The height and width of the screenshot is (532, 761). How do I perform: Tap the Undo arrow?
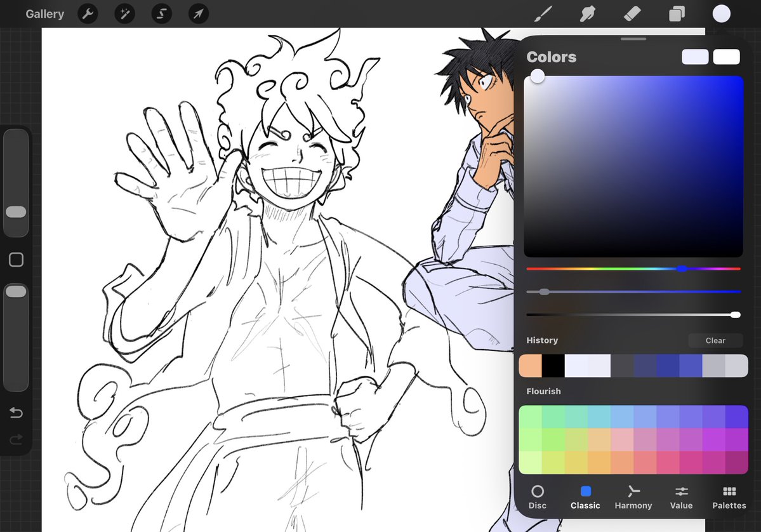tap(16, 413)
